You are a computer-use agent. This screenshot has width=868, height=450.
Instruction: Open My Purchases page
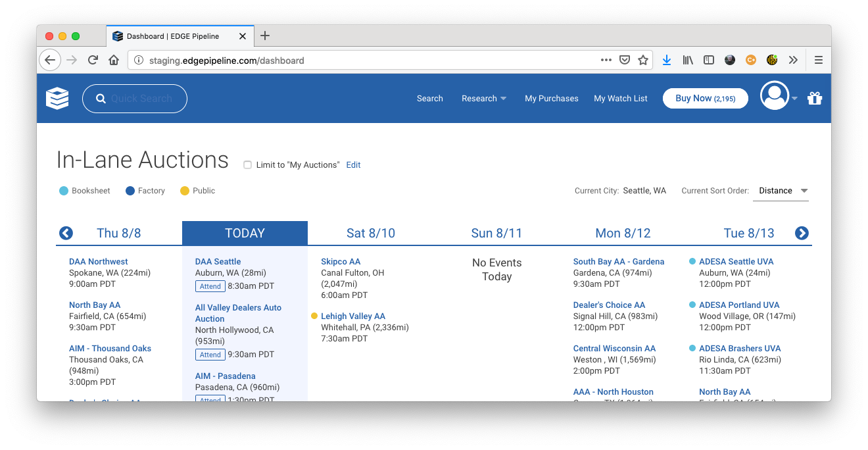[552, 99]
